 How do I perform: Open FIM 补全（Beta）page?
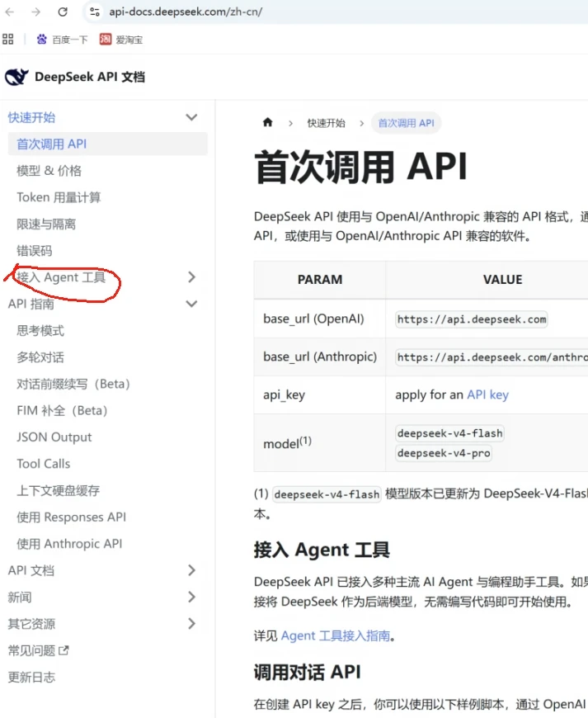click(62, 410)
